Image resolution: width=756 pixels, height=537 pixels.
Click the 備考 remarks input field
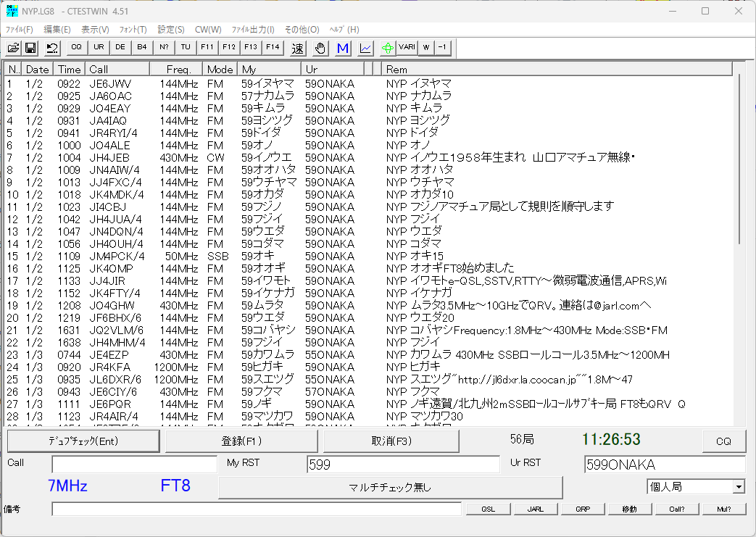pyautogui.click(x=257, y=509)
